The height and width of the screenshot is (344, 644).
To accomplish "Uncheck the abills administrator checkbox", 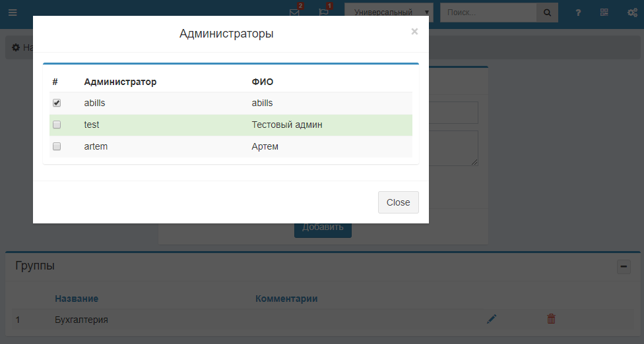I will (57, 103).
